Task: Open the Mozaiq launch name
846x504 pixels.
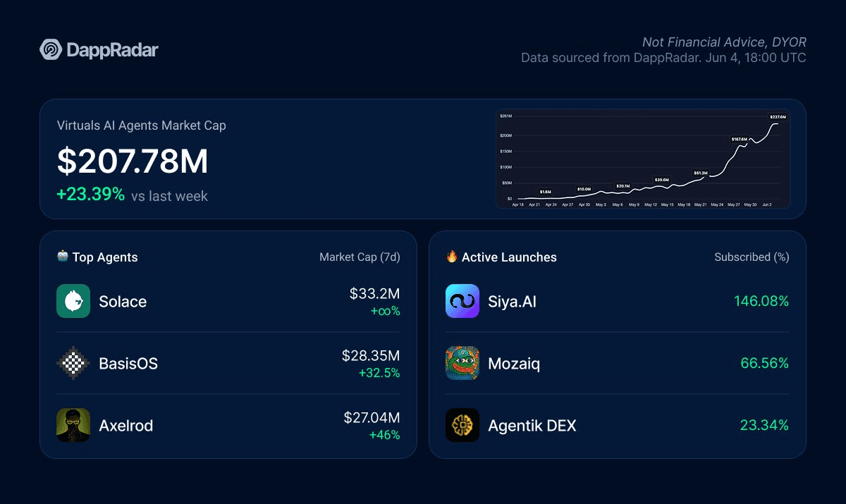Action: [x=514, y=364]
